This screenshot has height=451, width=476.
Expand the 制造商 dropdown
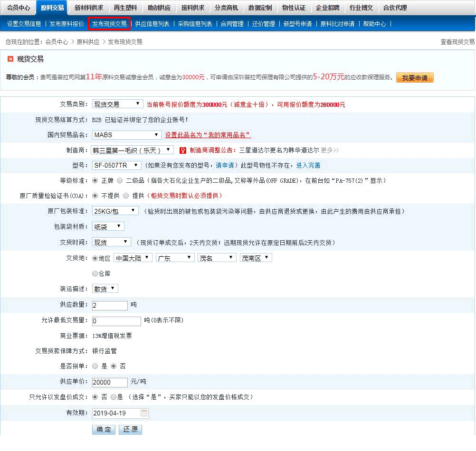coord(132,150)
